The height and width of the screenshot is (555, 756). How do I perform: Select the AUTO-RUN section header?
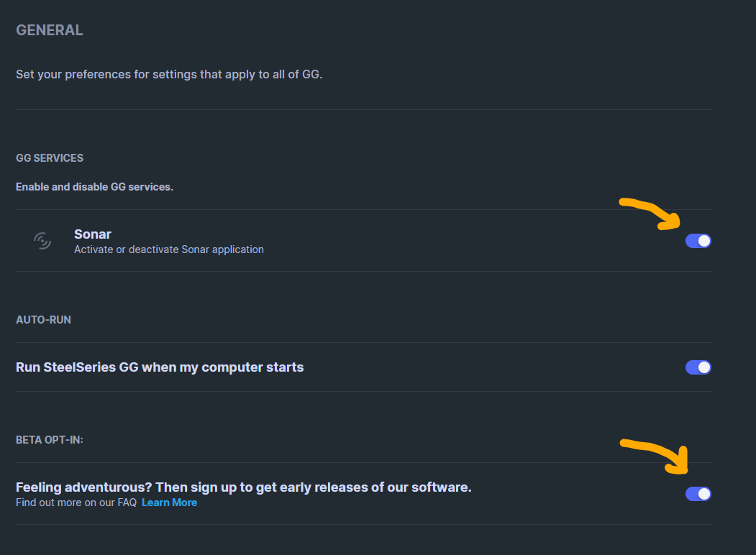(43, 320)
